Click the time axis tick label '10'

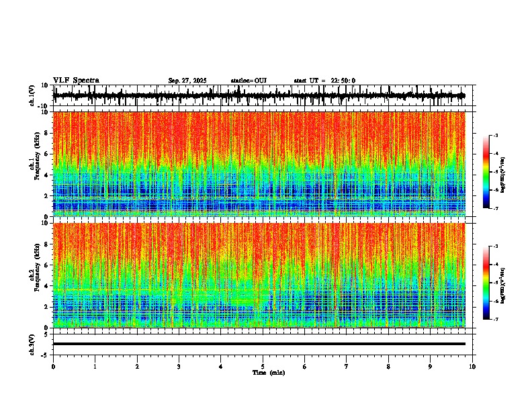(472, 367)
